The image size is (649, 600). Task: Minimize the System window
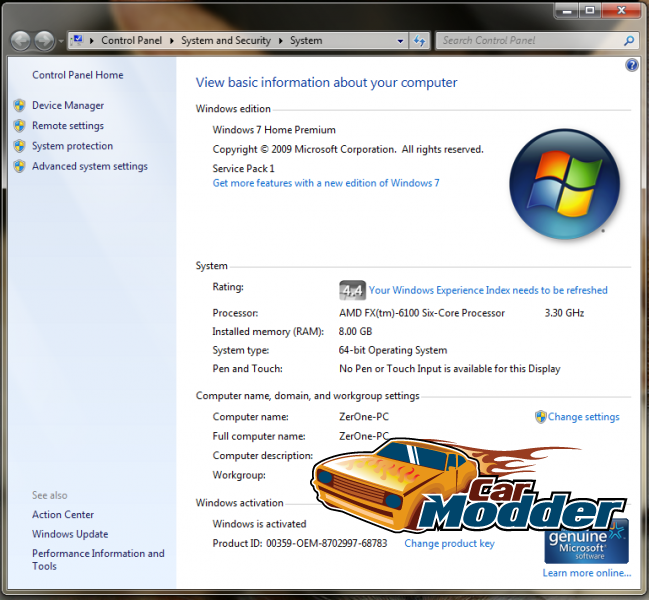pos(567,10)
